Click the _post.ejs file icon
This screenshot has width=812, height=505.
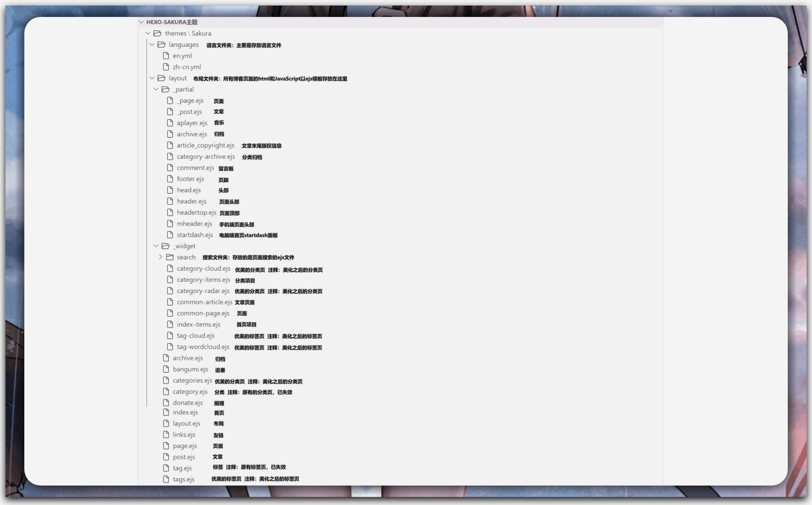pyautogui.click(x=170, y=112)
